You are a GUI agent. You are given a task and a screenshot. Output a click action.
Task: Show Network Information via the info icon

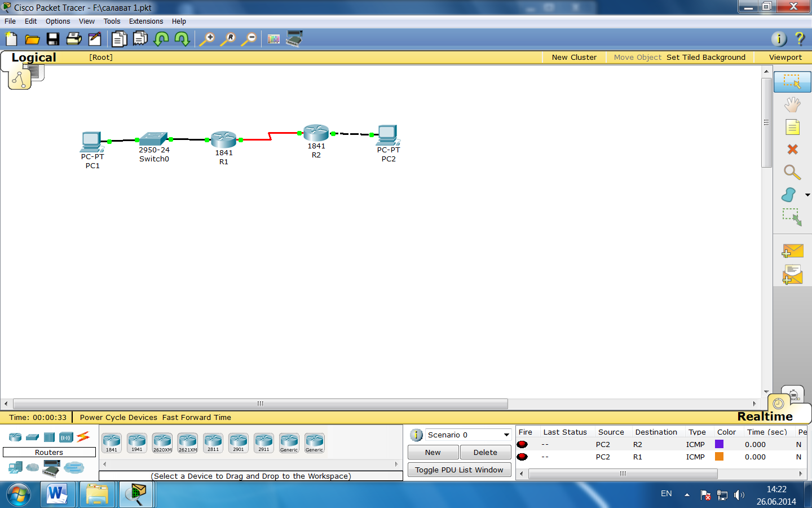tap(779, 38)
